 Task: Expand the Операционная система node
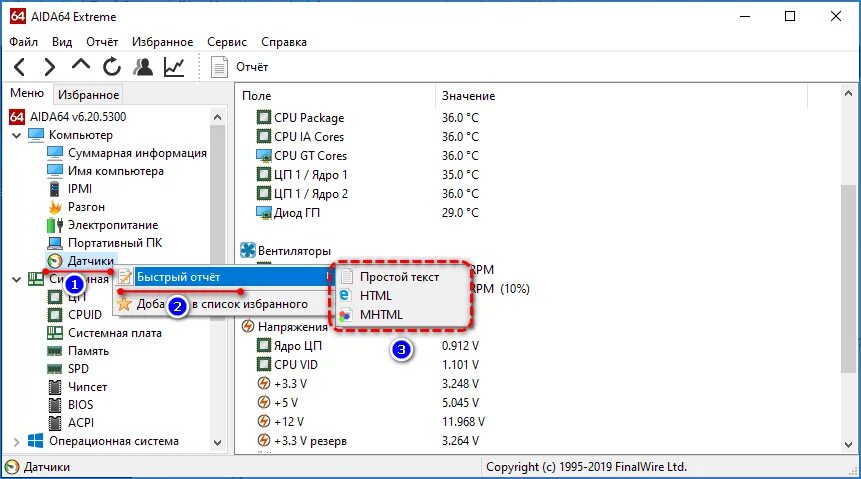tap(16, 441)
